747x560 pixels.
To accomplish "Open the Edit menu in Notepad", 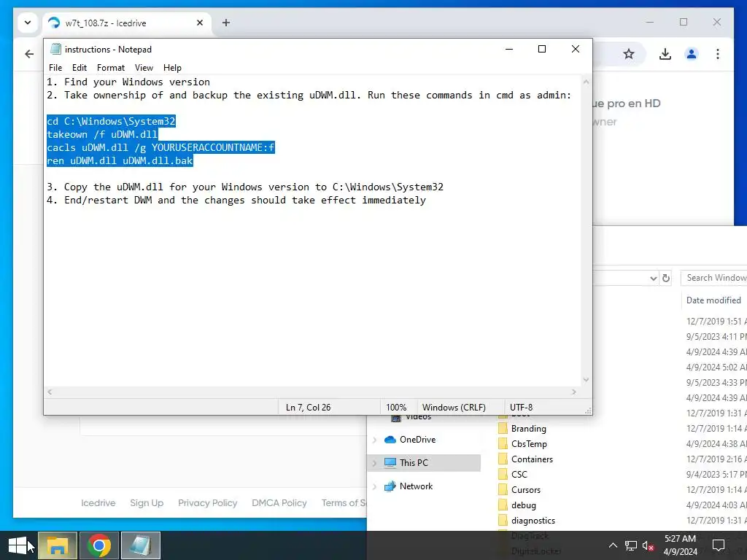I will click(x=79, y=68).
